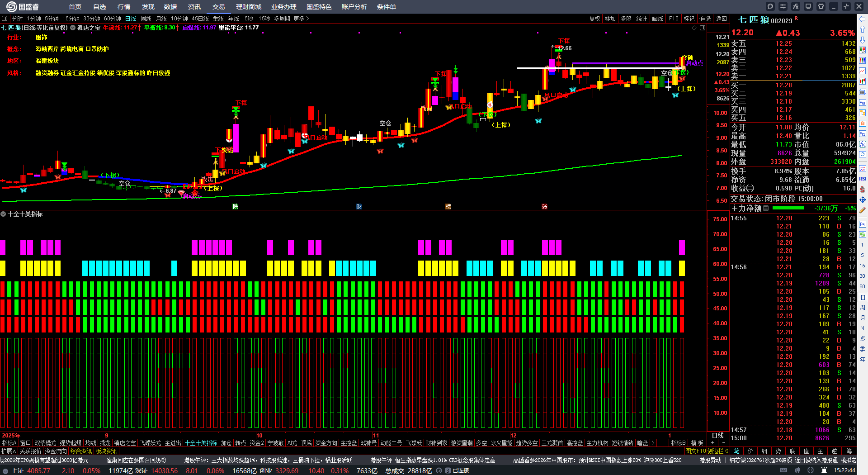Screen dimensions: 868x475
Task: Open the 模板 template menu
Action: (698, 443)
